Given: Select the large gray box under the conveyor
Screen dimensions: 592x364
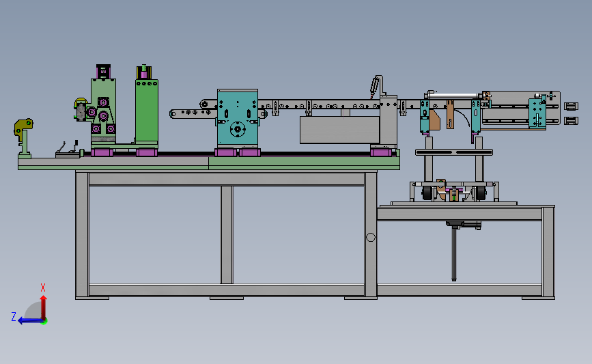Looking at the screenshot, I should point(340,130).
